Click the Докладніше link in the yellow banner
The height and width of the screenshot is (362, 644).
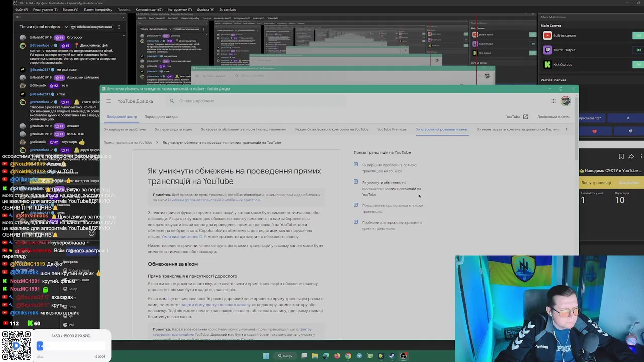[629, 183]
